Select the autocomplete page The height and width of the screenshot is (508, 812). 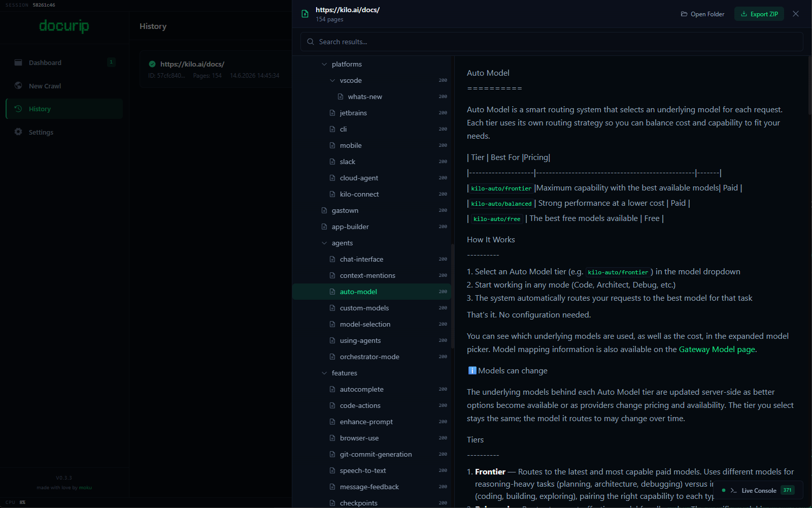point(372,389)
